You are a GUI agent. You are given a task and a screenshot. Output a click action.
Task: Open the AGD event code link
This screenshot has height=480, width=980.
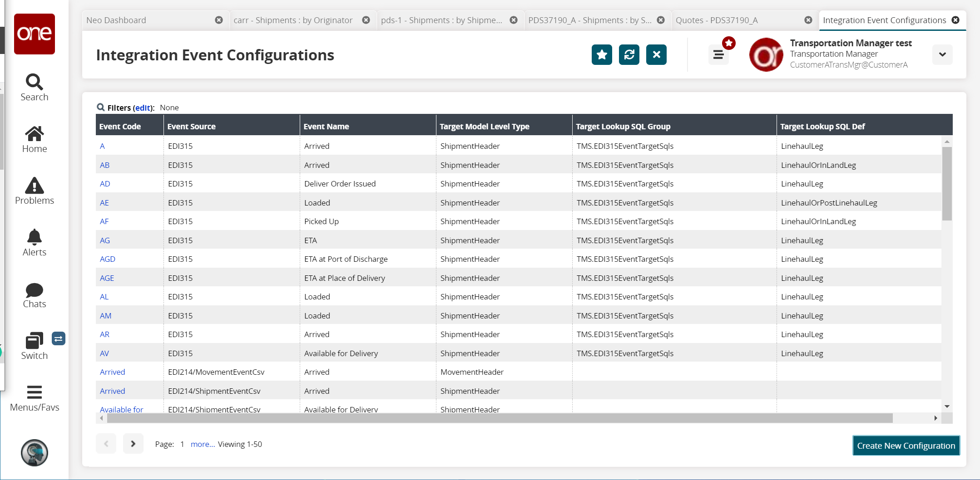point(108,259)
